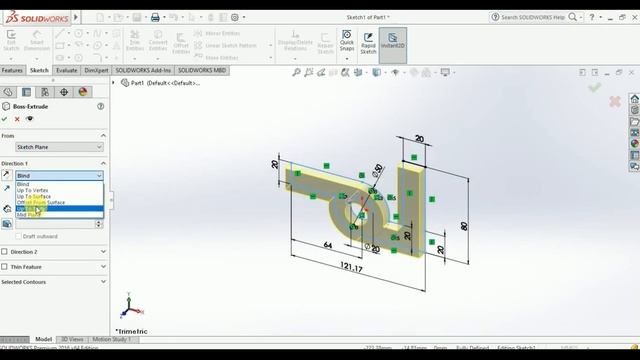The image size is (640, 360).
Task: Enable the Direction 2 checkbox
Action: click(x=4, y=252)
